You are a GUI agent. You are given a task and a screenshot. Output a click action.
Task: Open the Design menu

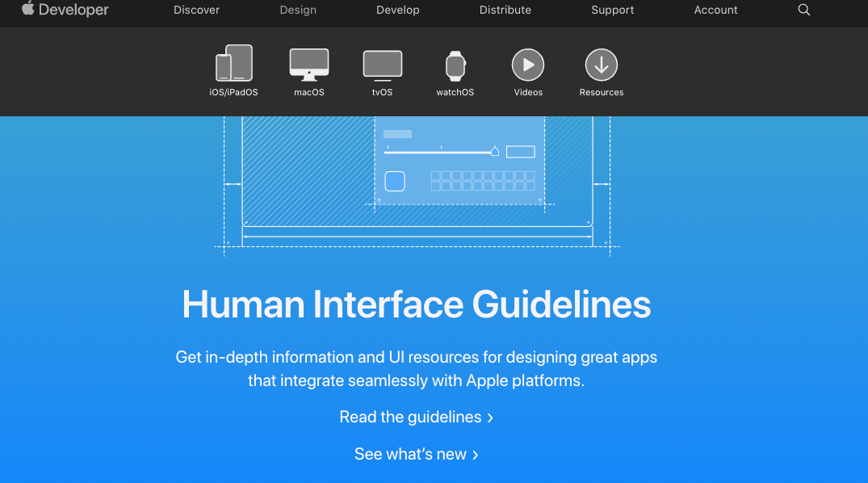coord(298,10)
